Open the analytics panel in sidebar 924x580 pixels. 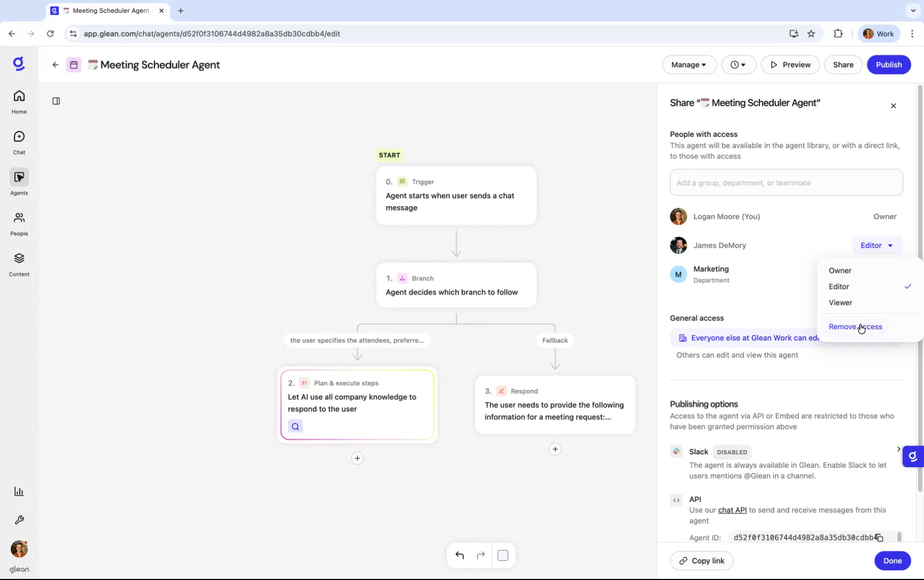coord(19,491)
